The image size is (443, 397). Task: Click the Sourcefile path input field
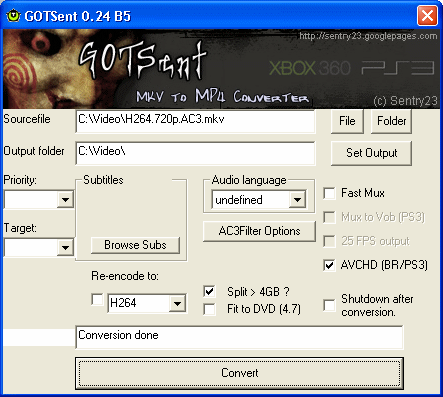(x=195, y=121)
